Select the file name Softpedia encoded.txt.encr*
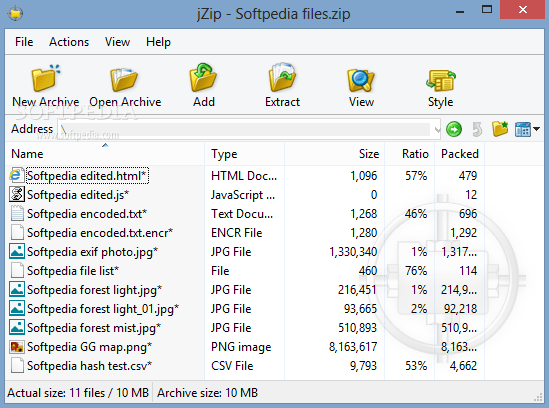This screenshot has width=549, height=408. tap(100, 233)
